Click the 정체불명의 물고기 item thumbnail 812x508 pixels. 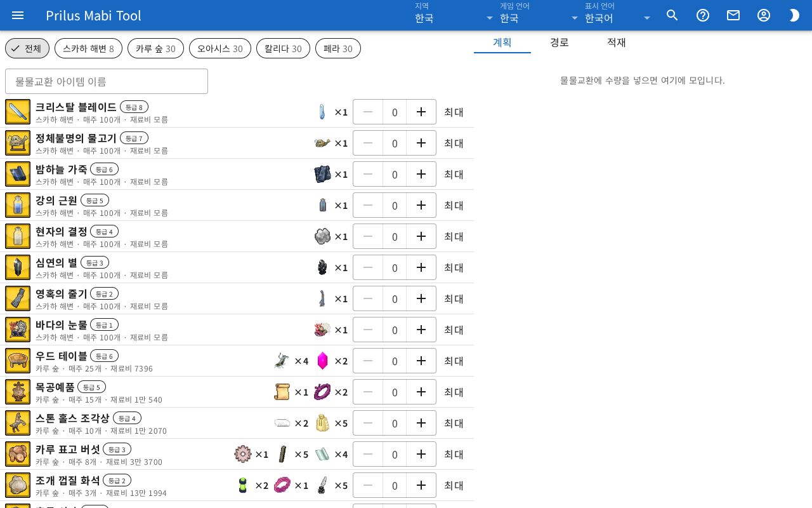(x=18, y=143)
